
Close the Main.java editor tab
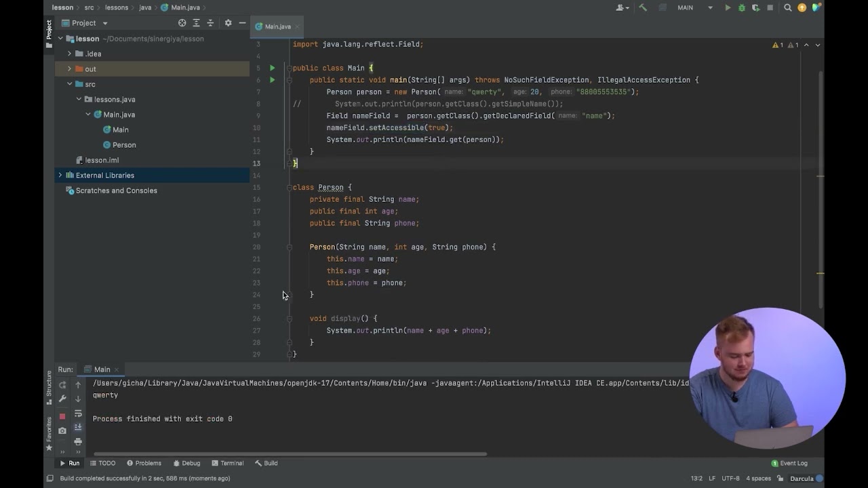coord(298,26)
